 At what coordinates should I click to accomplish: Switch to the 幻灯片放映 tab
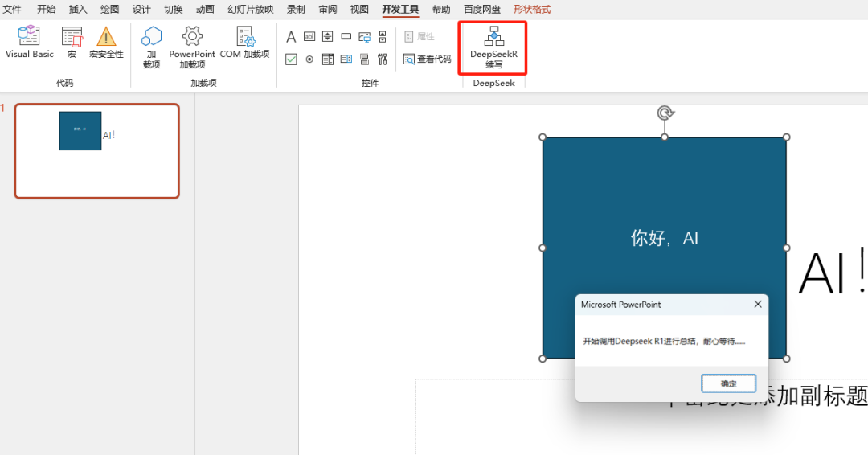[251, 10]
